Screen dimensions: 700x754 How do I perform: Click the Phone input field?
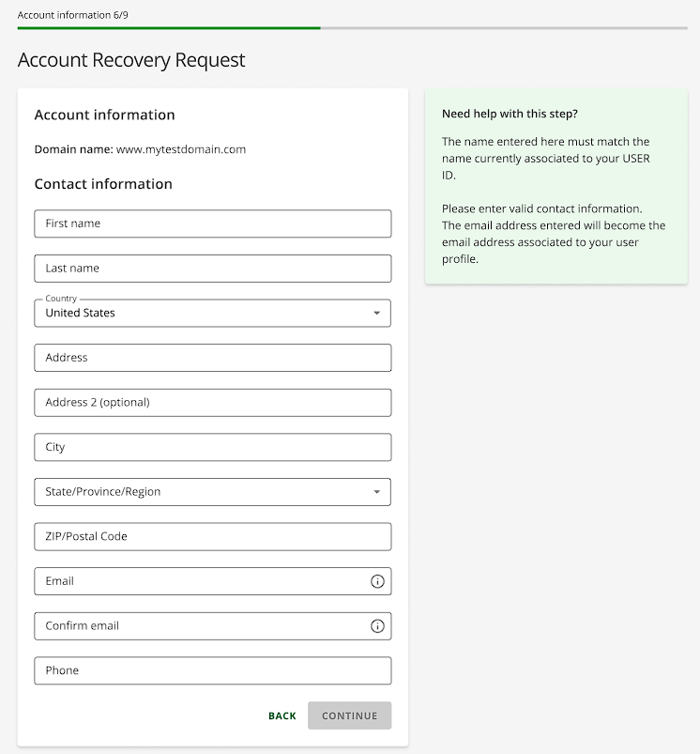(x=212, y=670)
